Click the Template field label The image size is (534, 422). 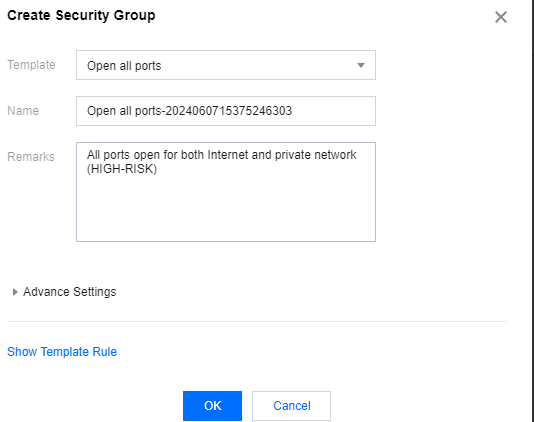31,65
